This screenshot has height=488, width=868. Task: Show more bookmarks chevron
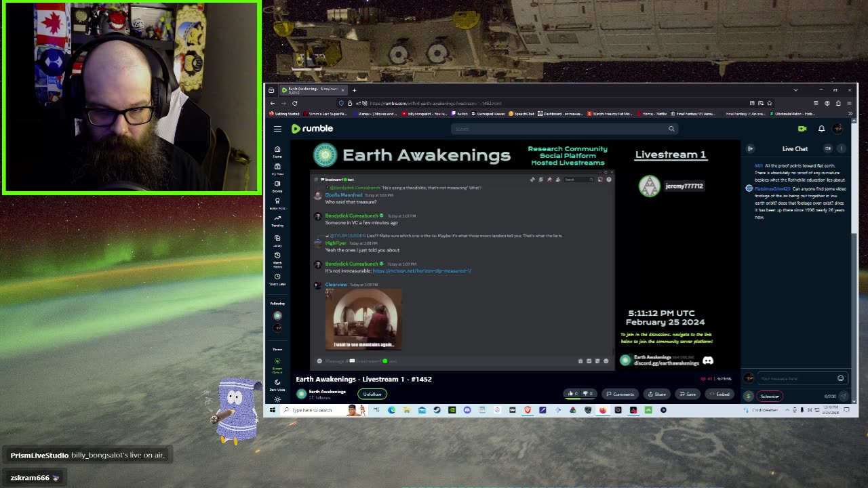(851, 114)
